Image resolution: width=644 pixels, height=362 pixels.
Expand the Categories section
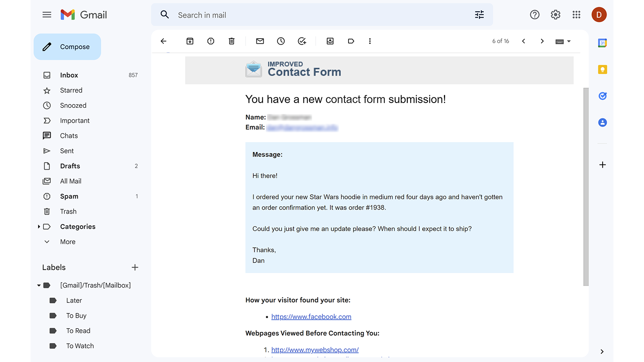click(x=39, y=226)
